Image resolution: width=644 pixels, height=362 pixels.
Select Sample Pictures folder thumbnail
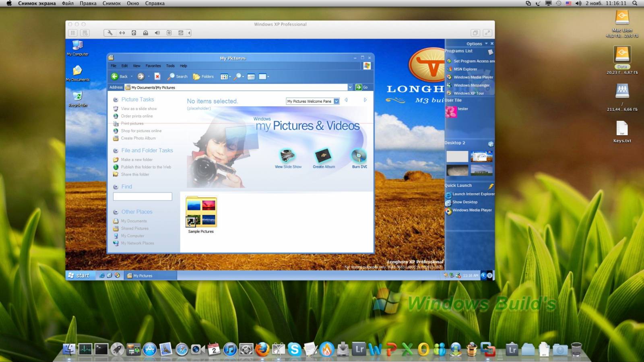(x=201, y=211)
